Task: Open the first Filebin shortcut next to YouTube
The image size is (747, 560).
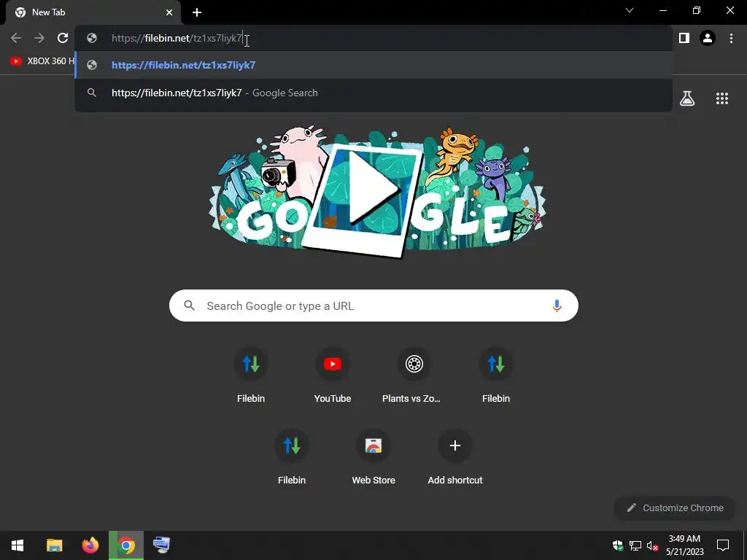Action: click(251, 376)
